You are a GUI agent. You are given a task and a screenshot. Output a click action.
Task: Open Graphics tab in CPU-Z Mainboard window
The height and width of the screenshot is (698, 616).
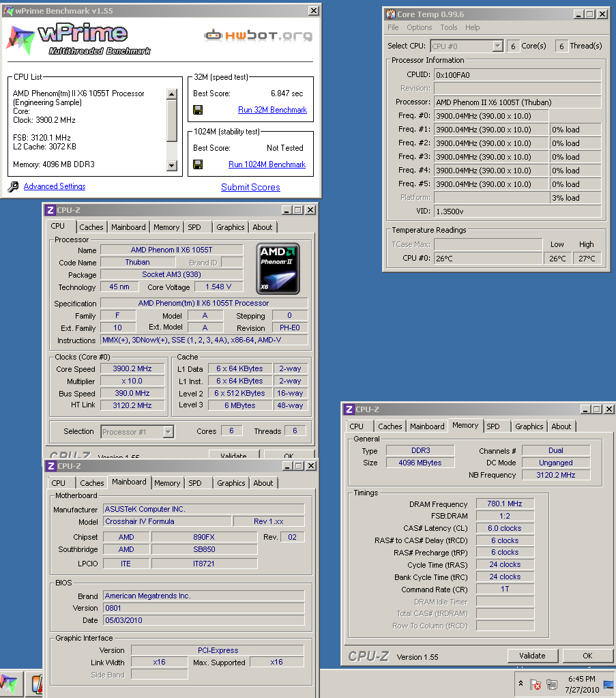click(231, 483)
